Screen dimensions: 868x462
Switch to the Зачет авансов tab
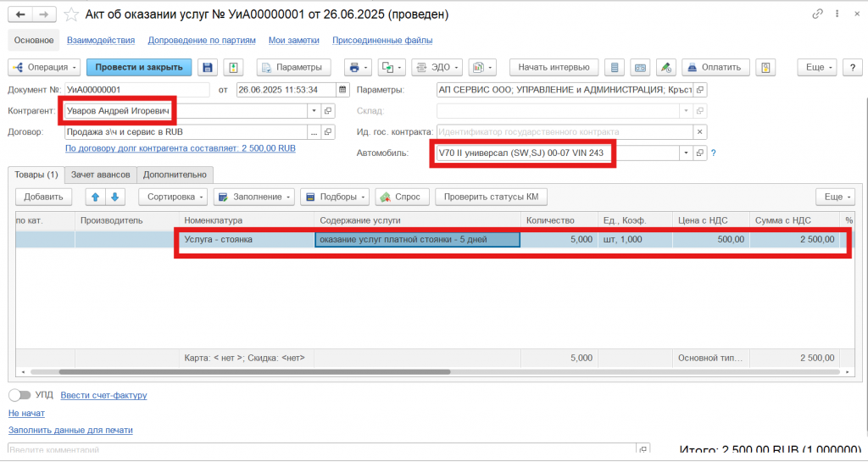100,175
